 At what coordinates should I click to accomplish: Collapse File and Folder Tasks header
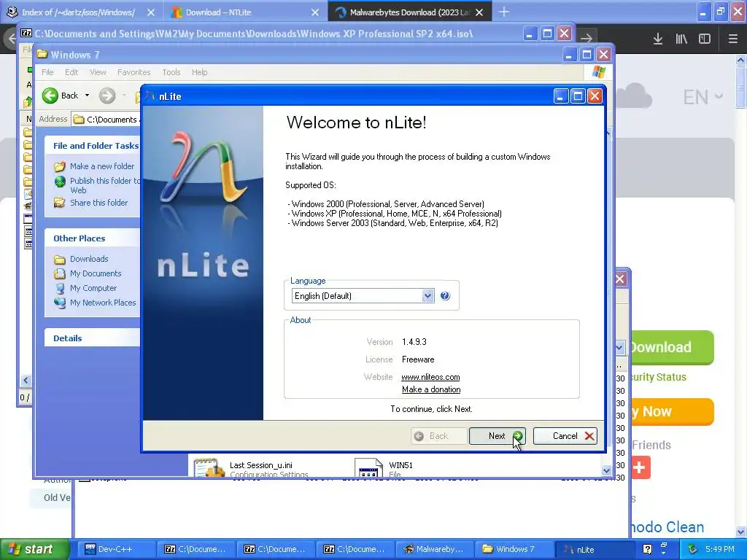pyautogui.click(x=93, y=146)
